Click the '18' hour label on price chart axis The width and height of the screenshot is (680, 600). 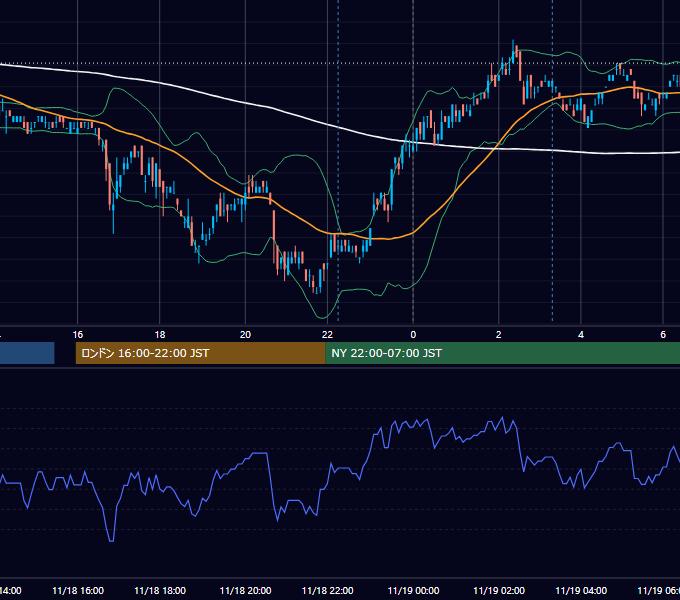point(160,335)
